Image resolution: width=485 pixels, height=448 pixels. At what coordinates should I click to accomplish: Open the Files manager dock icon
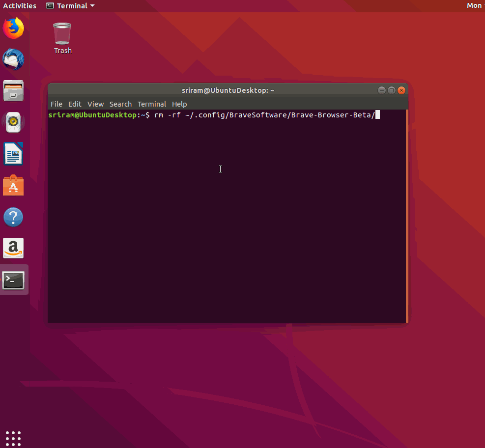point(13,91)
